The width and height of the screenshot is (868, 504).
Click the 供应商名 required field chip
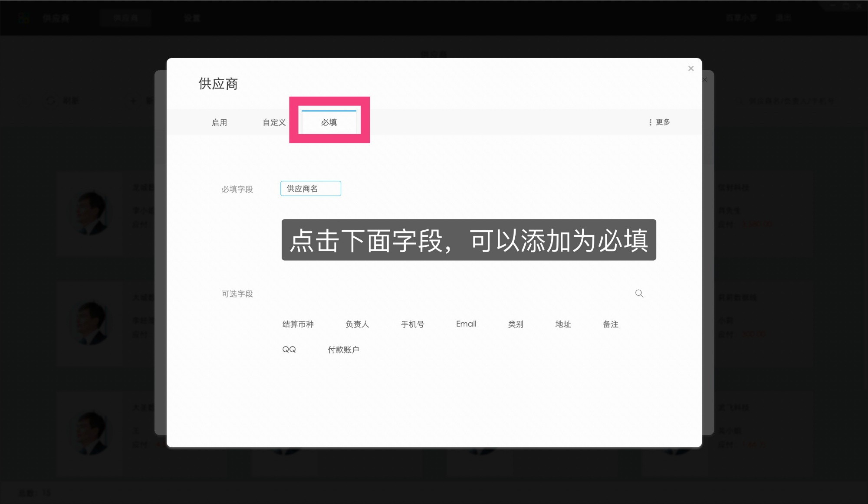pos(311,188)
